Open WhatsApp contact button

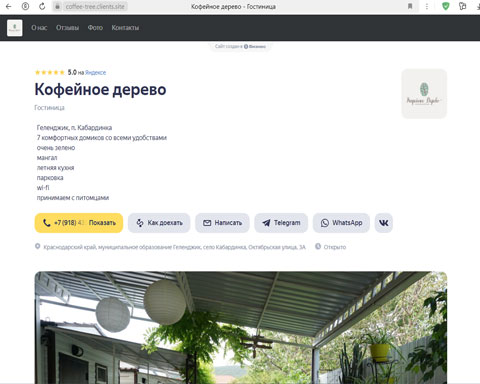341,223
